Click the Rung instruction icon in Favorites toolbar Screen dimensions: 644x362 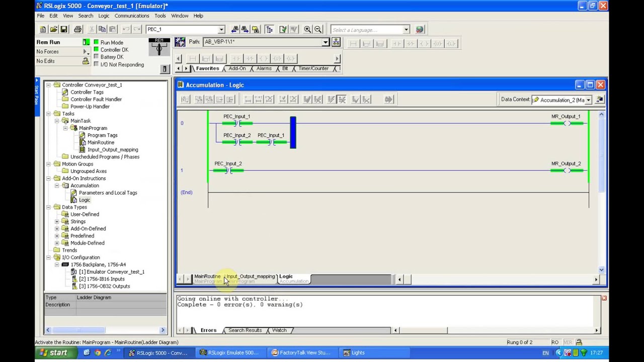click(193, 58)
